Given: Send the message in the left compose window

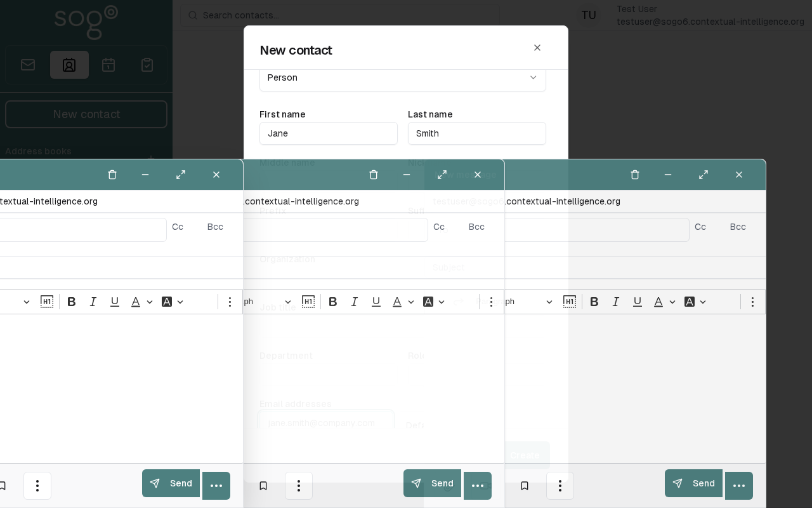Looking at the screenshot, I should pos(171,483).
